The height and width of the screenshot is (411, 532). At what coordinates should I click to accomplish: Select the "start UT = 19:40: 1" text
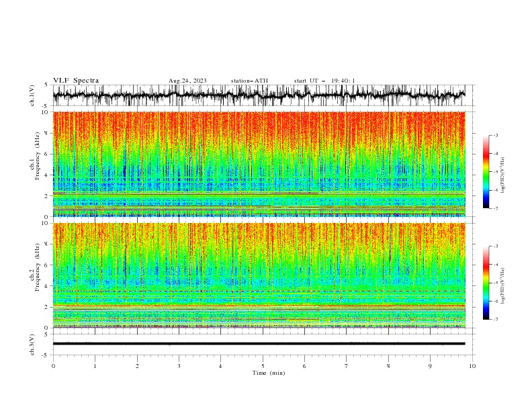(324, 81)
